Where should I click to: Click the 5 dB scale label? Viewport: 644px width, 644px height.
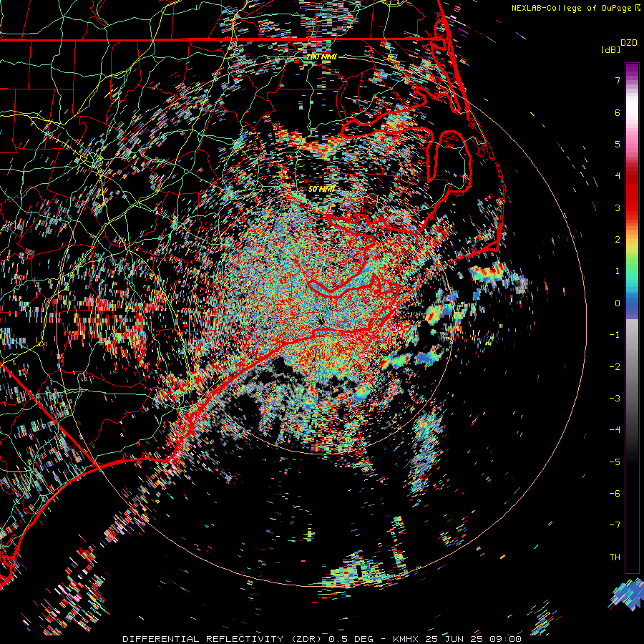click(618, 144)
